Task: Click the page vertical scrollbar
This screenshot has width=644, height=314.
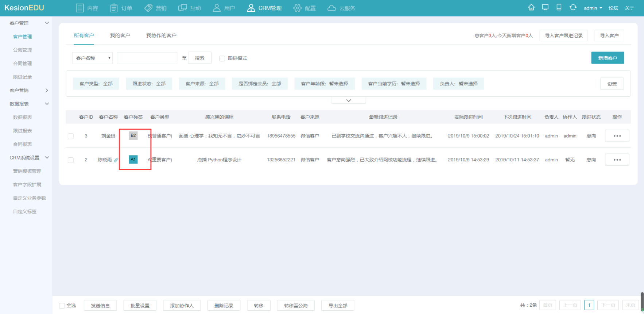Action: coord(642,302)
